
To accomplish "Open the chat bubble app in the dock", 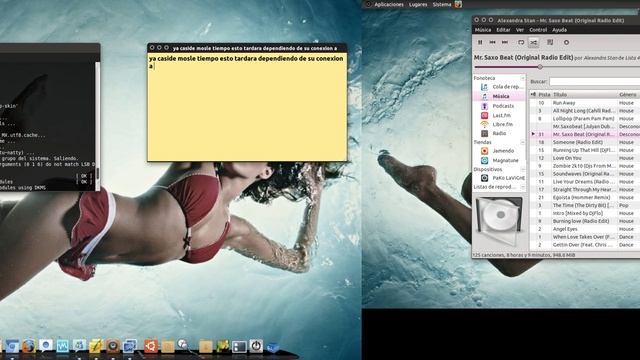I will pyautogui.click(x=46, y=346).
